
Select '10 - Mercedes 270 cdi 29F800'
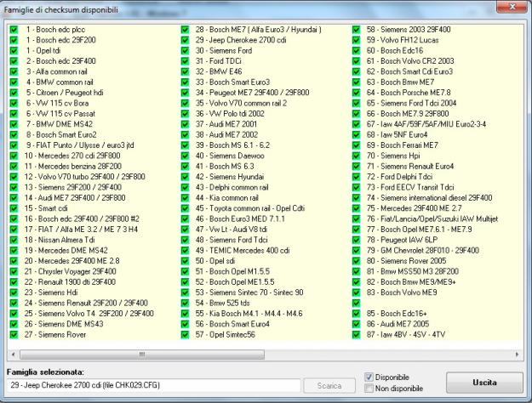[72, 156]
